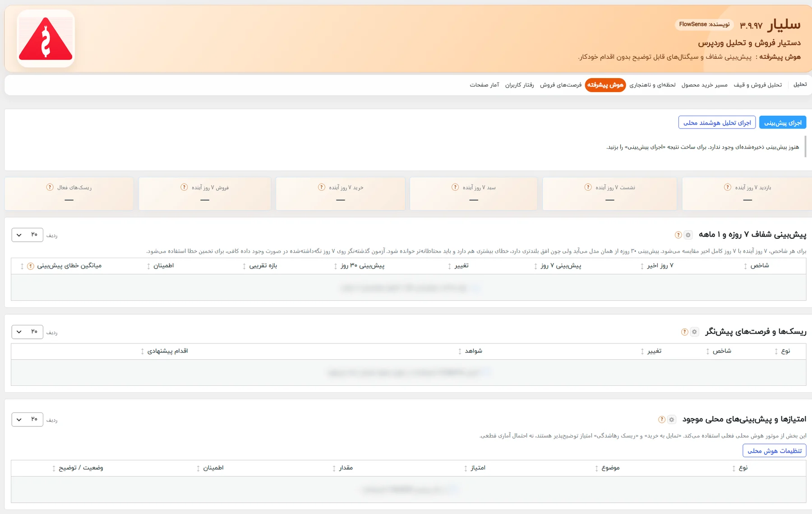Open rows dropdown for forecast table
This screenshot has height=514, width=812.
pyautogui.click(x=27, y=235)
